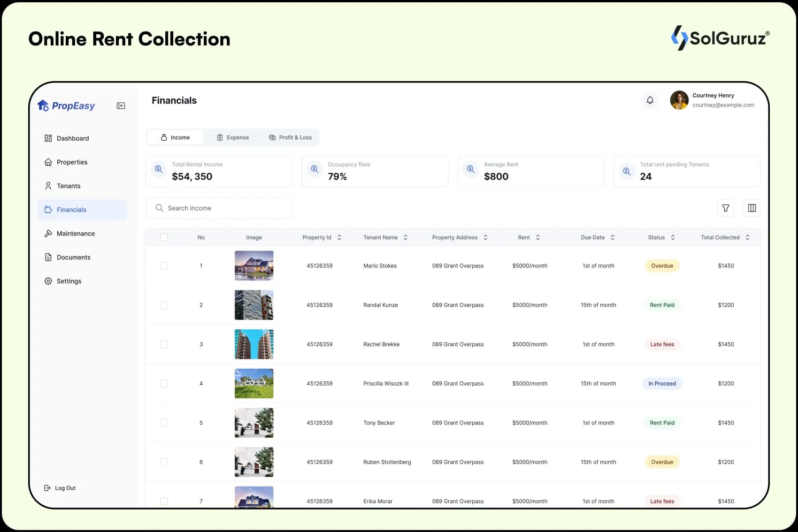Collapse the sidebar with the panel icon

(x=121, y=106)
